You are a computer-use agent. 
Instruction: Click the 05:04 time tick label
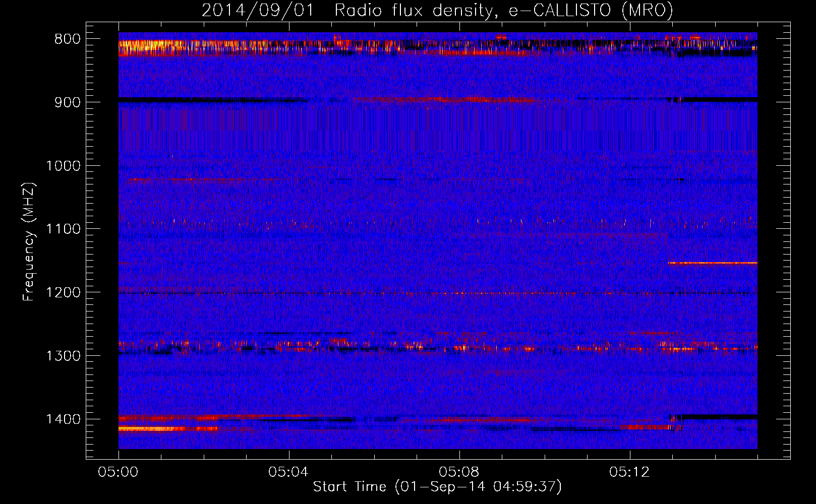[x=288, y=472]
